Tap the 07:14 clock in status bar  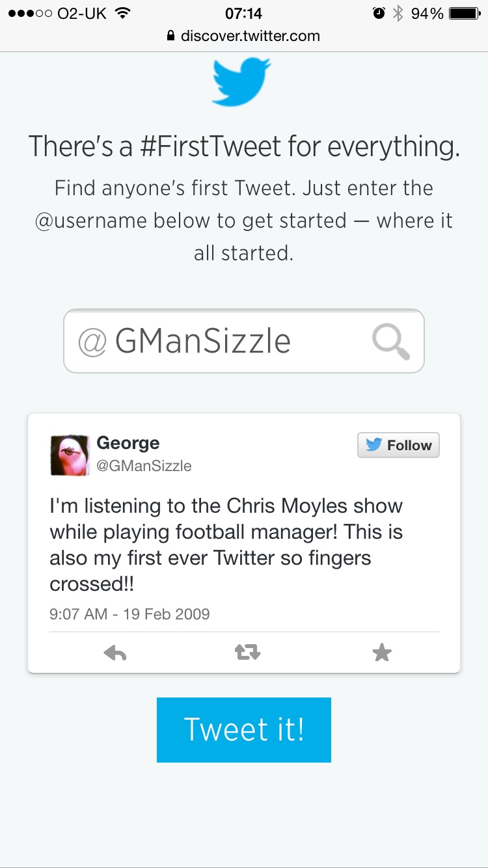point(244,14)
